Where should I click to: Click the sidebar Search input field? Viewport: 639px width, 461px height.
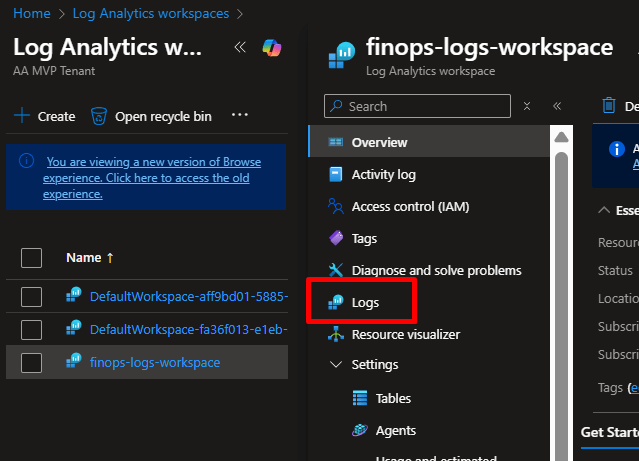[x=425, y=106]
